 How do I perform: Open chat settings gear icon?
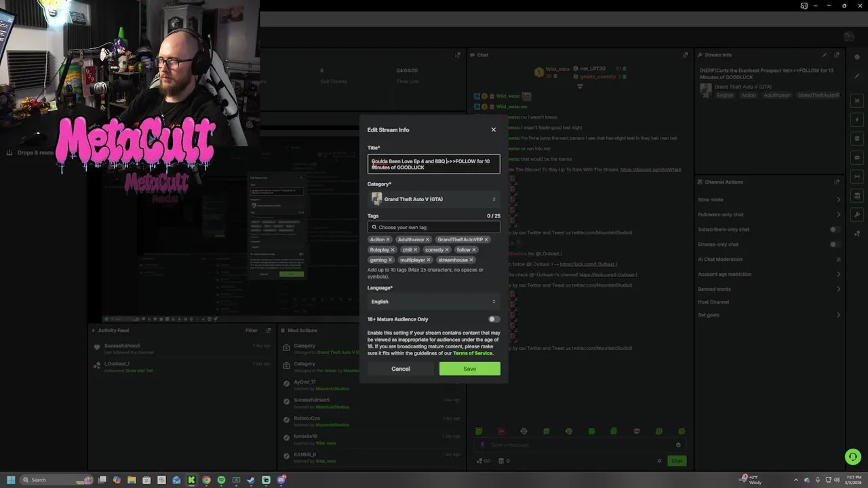659,461
